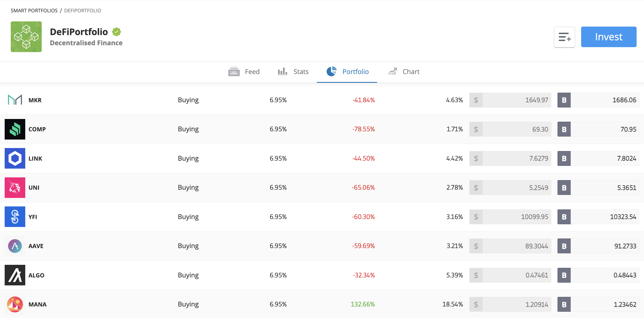644x318 pixels.
Task: Click COMP's -78.55% gain value
Action: 363,129
